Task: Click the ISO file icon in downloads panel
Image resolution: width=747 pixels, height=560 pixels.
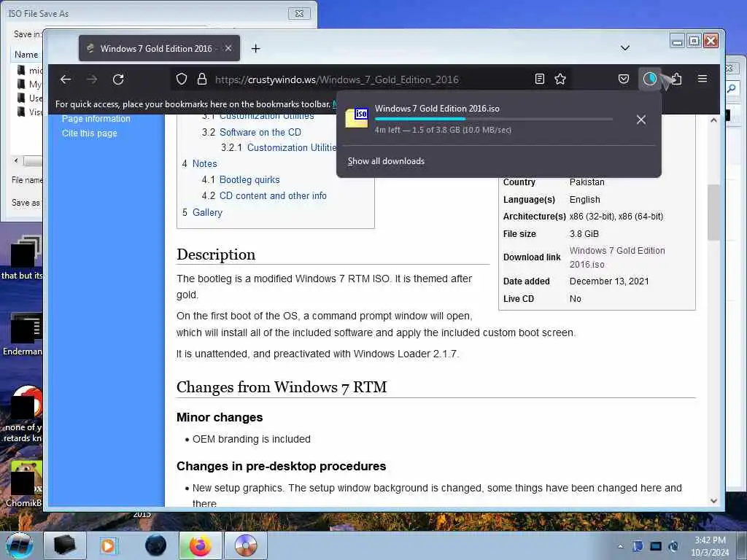Action: click(357, 118)
